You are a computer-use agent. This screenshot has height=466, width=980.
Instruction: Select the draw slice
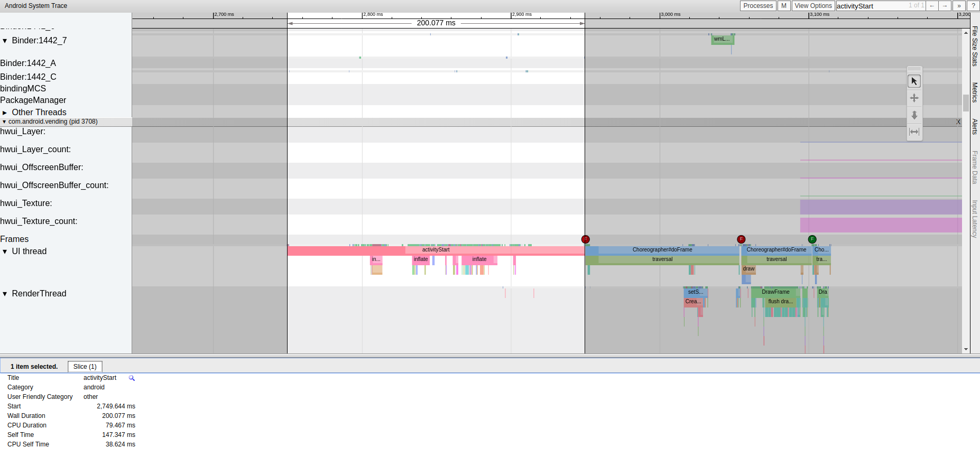click(748, 269)
